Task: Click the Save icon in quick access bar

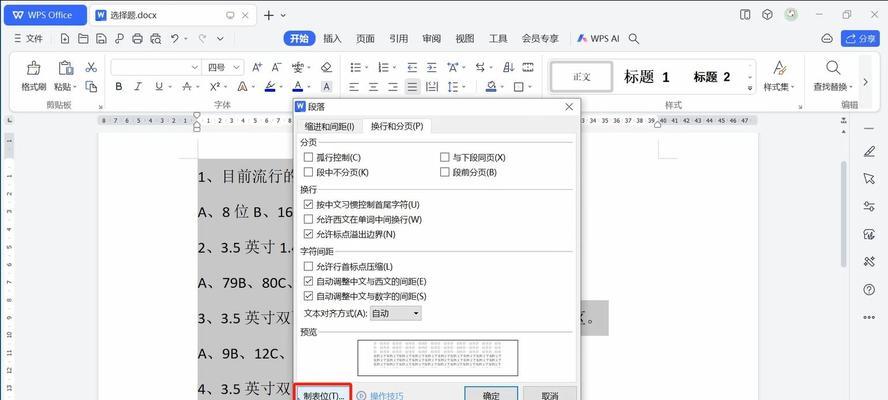Action: point(101,39)
